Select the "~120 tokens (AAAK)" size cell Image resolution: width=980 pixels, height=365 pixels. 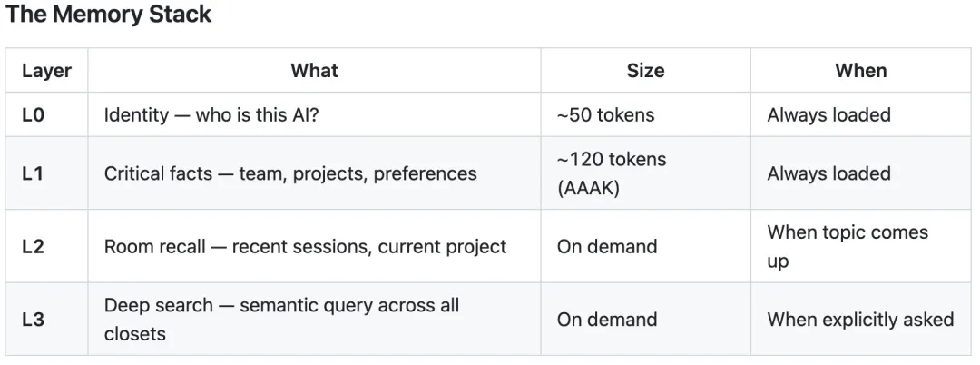click(x=612, y=173)
